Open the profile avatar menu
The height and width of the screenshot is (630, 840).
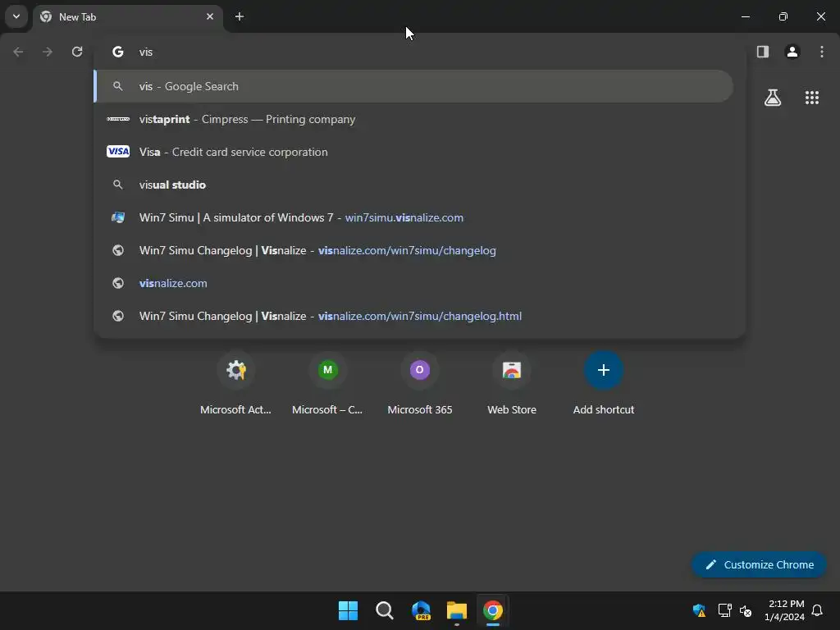pyautogui.click(x=792, y=52)
